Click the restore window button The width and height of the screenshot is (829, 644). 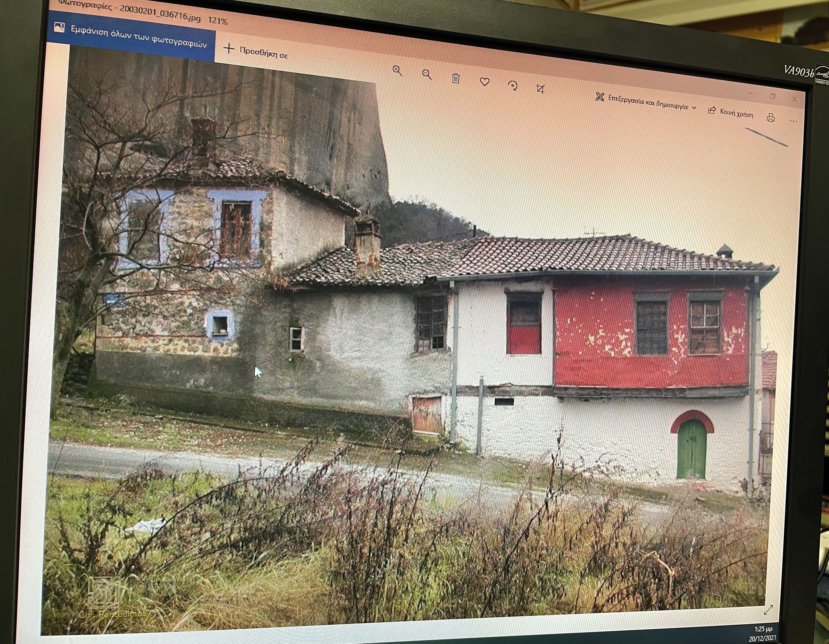(772, 96)
